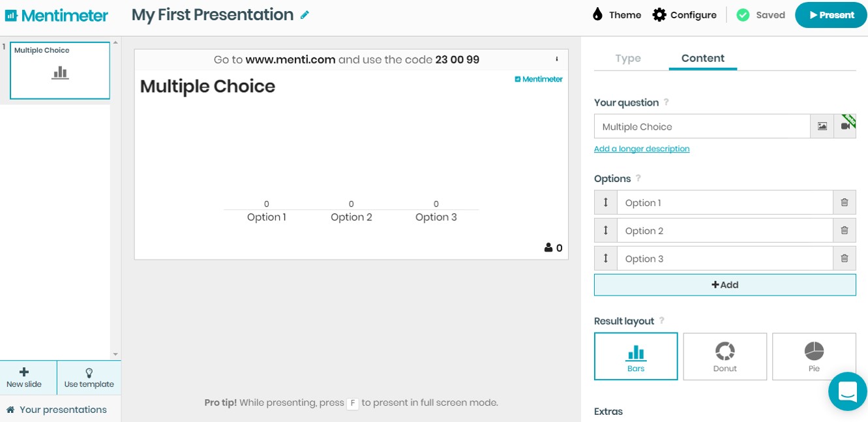Switch to the Content tab
Screen dimensions: 868x422
(702, 59)
